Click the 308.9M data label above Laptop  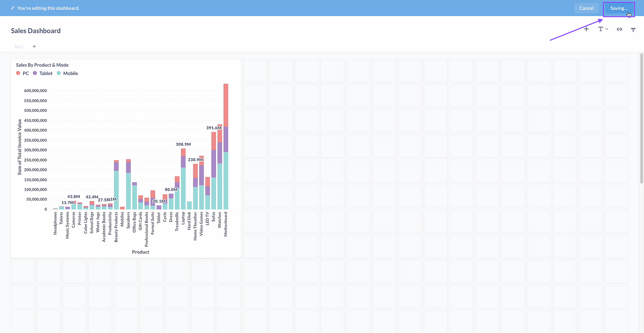point(183,144)
